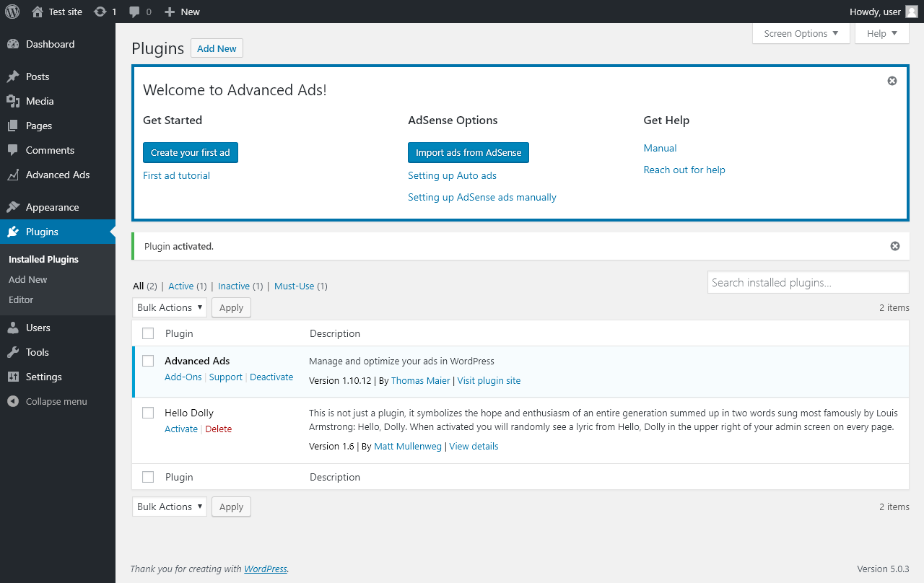924x583 pixels.
Task: Click the Collapse menu arrow icon
Action: pyautogui.click(x=13, y=401)
